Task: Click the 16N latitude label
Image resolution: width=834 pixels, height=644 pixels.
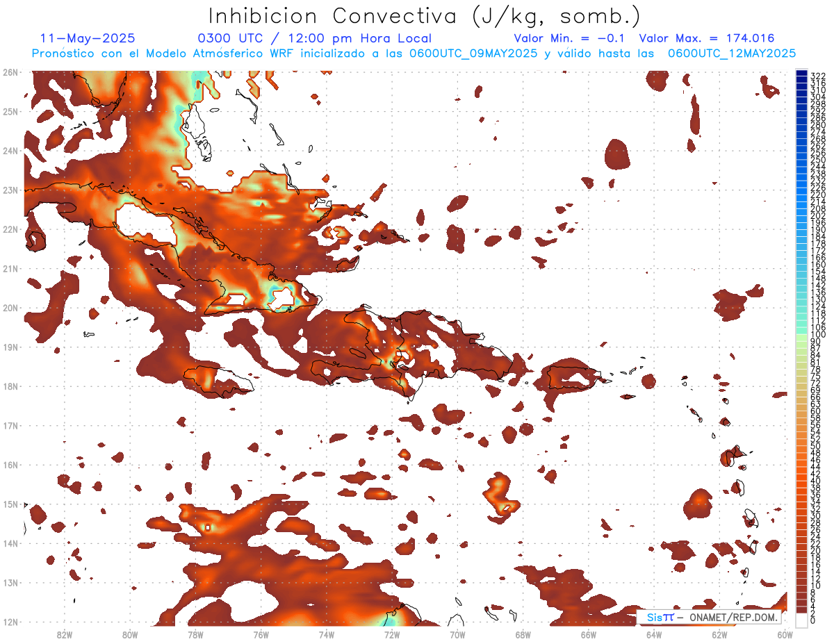Action: (10, 465)
